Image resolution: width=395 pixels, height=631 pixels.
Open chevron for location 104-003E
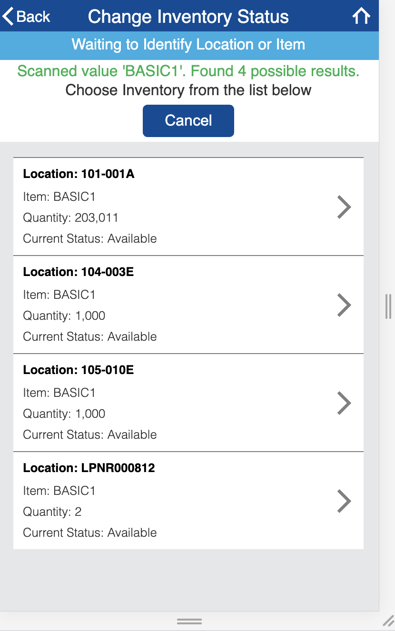(344, 305)
